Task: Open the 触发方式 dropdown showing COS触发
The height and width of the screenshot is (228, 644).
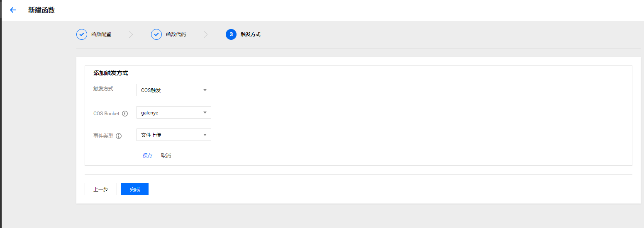Action: (173, 90)
